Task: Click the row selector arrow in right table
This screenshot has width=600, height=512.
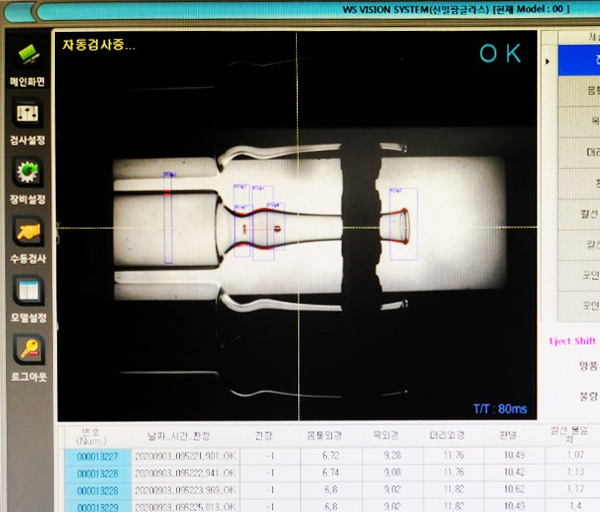Action: tap(547, 62)
